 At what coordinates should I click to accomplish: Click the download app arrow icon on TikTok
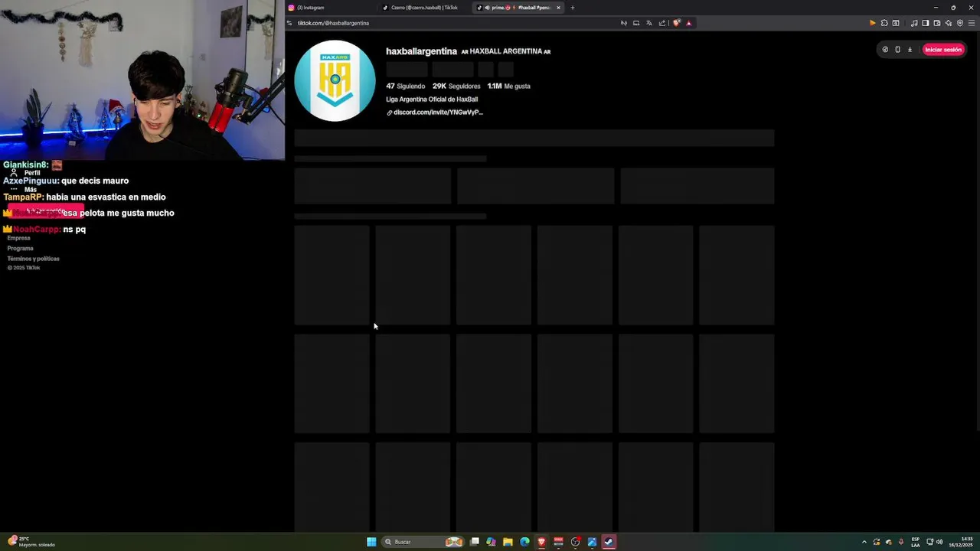tap(910, 50)
